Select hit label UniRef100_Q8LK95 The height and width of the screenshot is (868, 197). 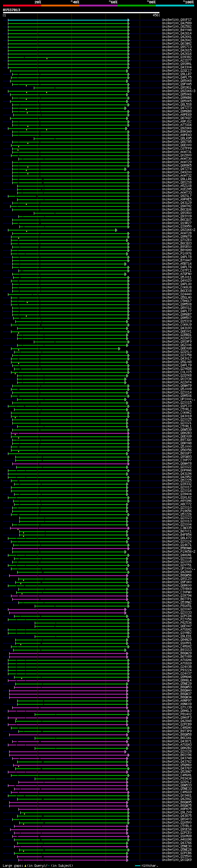pyautogui.click(x=177, y=139)
